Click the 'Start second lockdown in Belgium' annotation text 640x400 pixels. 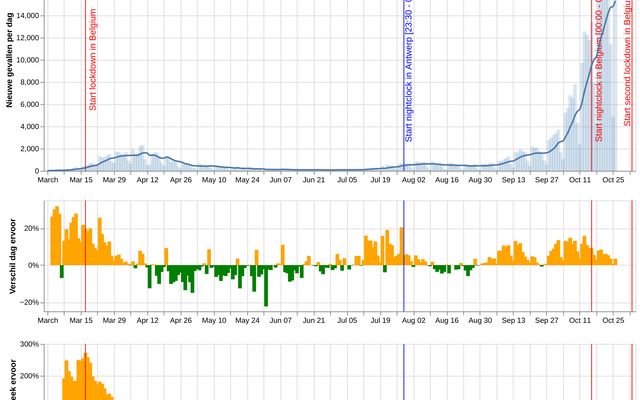tap(627, 75)
